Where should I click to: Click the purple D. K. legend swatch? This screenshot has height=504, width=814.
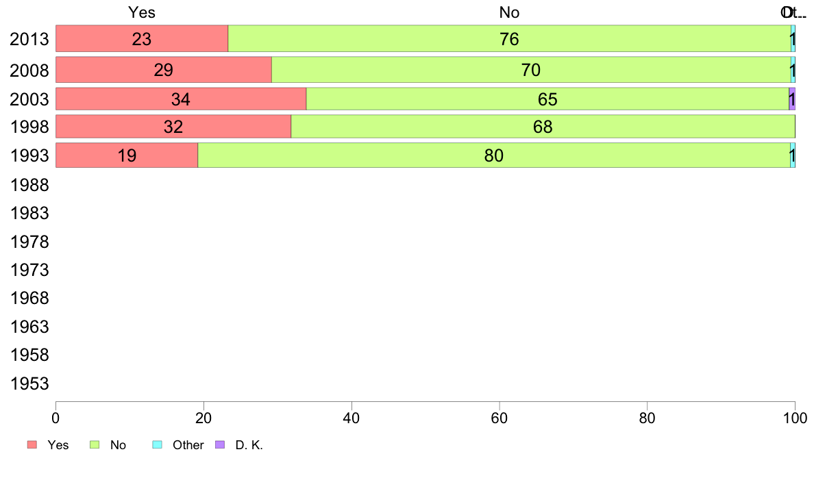click(x=220, y=445)
